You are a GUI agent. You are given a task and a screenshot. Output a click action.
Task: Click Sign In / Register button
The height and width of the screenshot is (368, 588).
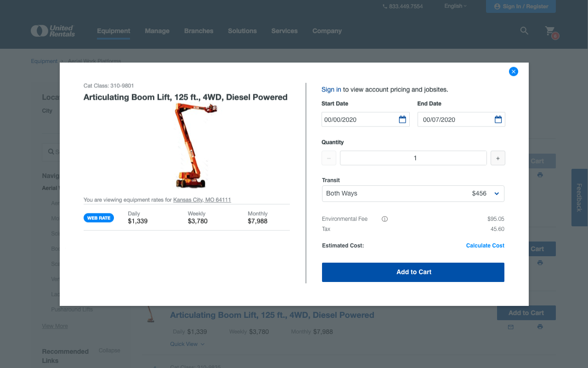pyautogui.click(x=521, y=6)
